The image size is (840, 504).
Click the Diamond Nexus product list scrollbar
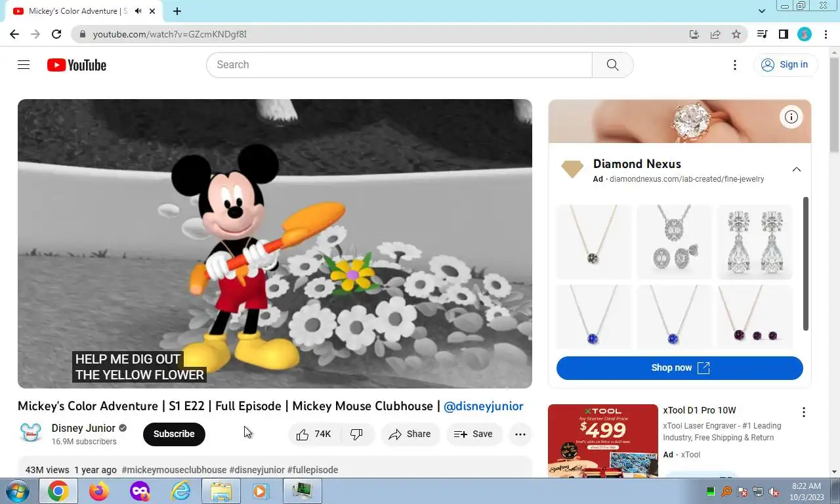tap(806, 263)
